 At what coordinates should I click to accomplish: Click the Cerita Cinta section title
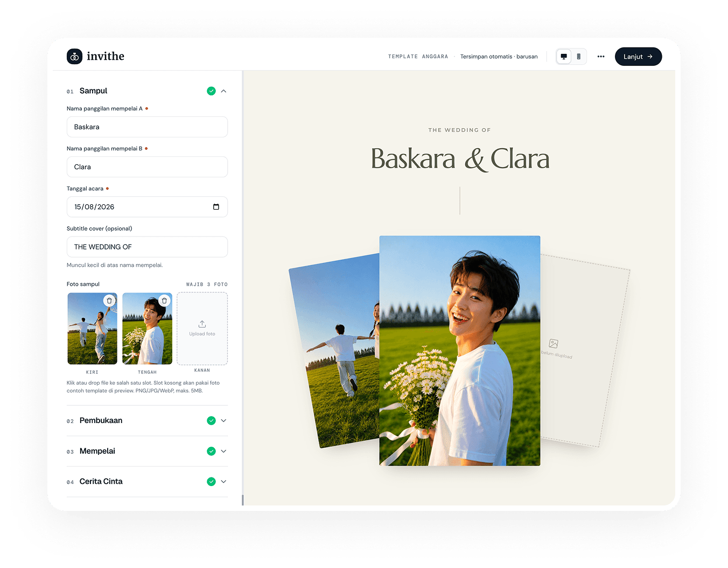[101, 482]
